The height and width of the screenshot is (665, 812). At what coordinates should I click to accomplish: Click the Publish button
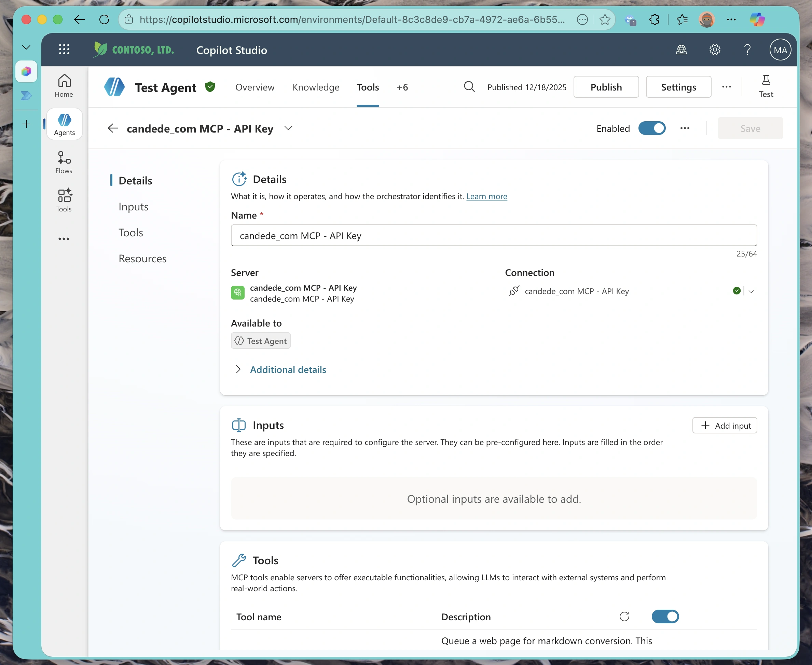606,87
